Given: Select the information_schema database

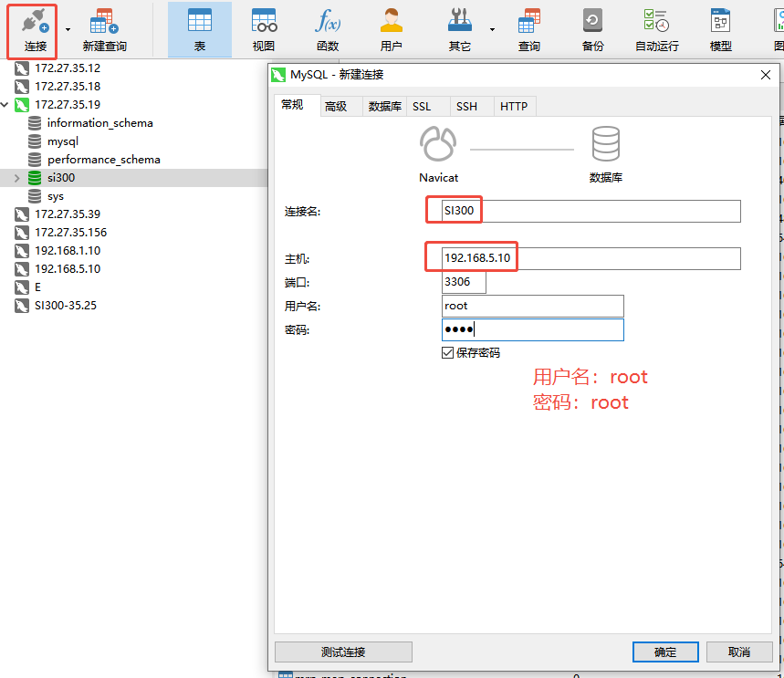Looking at the screenshot, I should pyautogui.click(x=100, y=123).
